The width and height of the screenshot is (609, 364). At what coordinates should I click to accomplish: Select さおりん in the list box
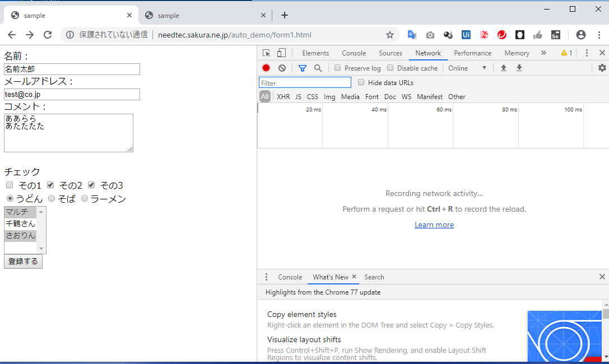[x=20, y=235]
